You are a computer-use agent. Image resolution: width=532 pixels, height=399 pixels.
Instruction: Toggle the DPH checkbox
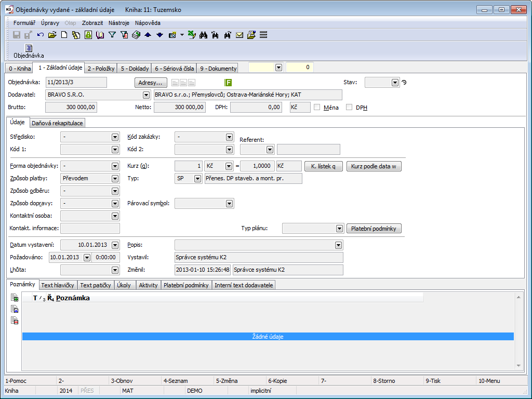[x=349, y=107]
